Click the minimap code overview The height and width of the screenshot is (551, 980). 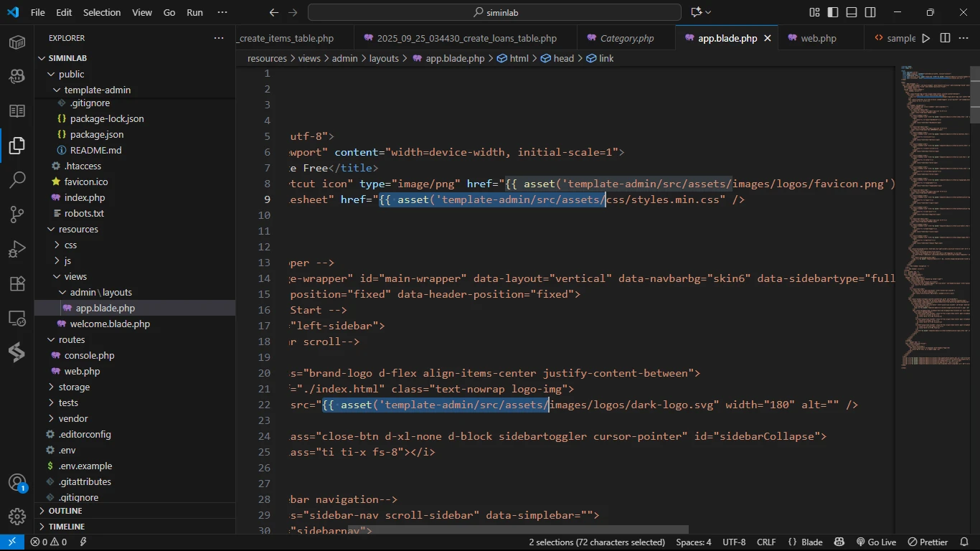pos(933,215)
